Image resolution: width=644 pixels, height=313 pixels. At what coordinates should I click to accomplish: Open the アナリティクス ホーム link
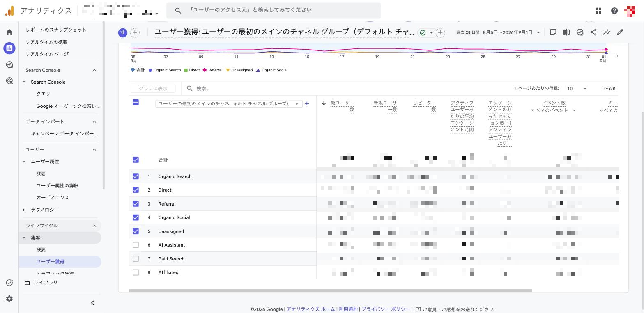310,309
